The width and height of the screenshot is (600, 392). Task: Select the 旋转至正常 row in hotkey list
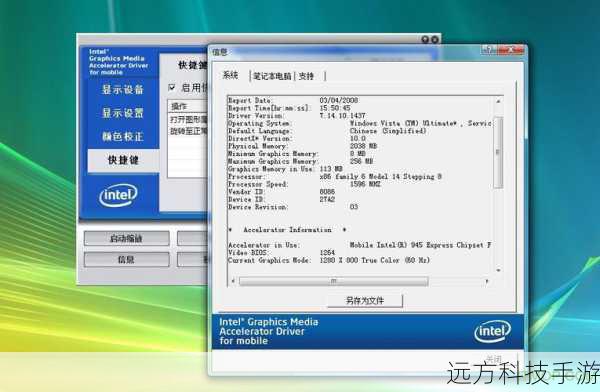(189, 131)
